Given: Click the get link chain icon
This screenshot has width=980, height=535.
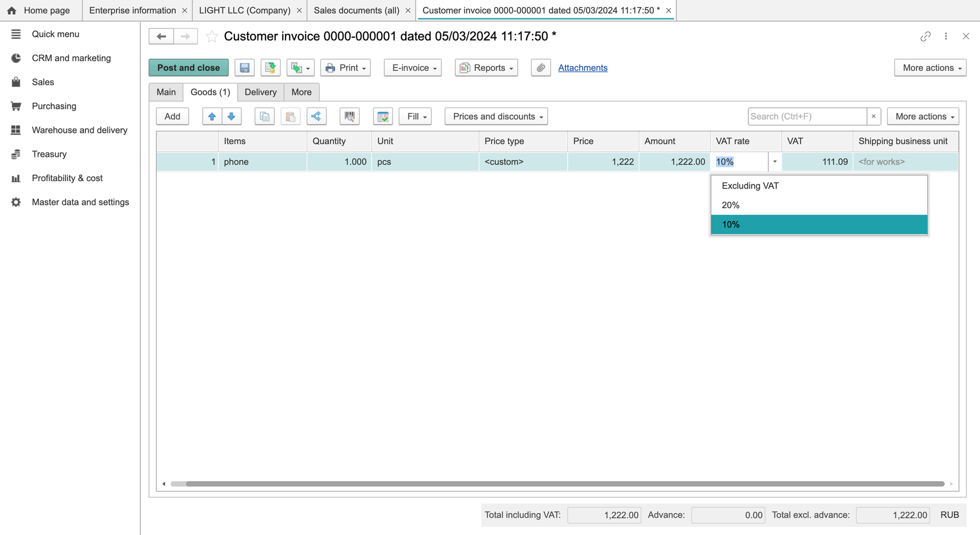Looking at the screenshot, I should coord(925,37).
